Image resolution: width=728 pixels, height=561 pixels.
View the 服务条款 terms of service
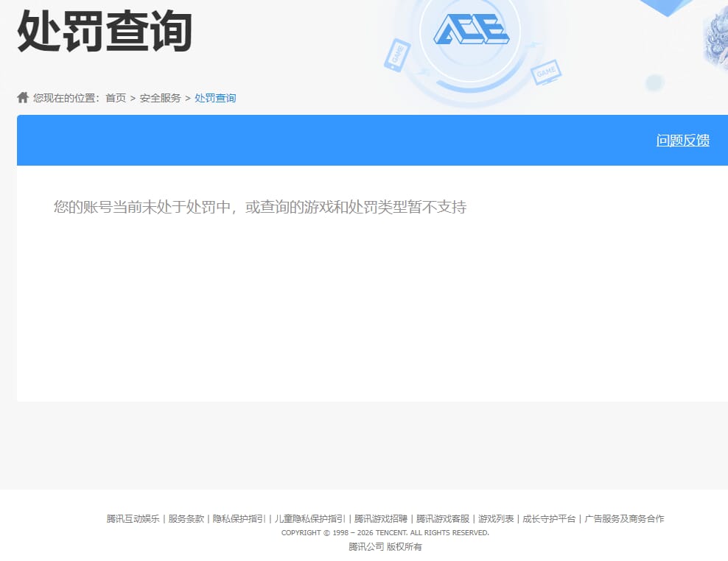coord(188,518)
